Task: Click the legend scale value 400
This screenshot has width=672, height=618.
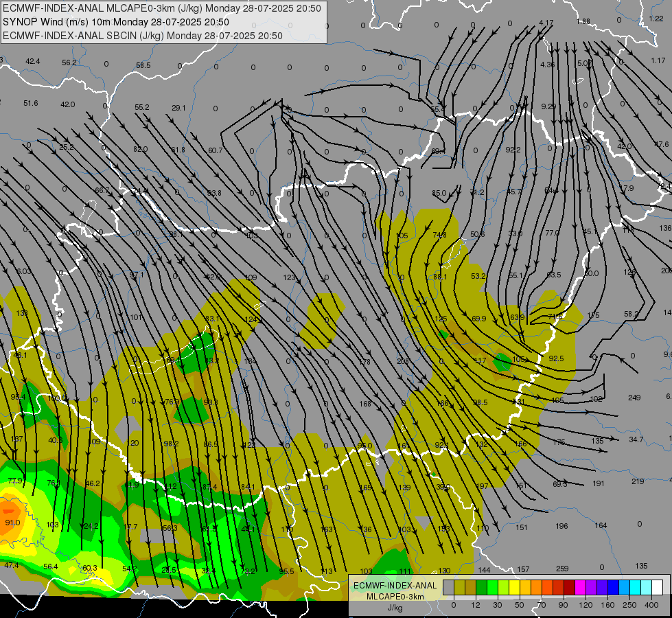Action: tap(651, 605)
